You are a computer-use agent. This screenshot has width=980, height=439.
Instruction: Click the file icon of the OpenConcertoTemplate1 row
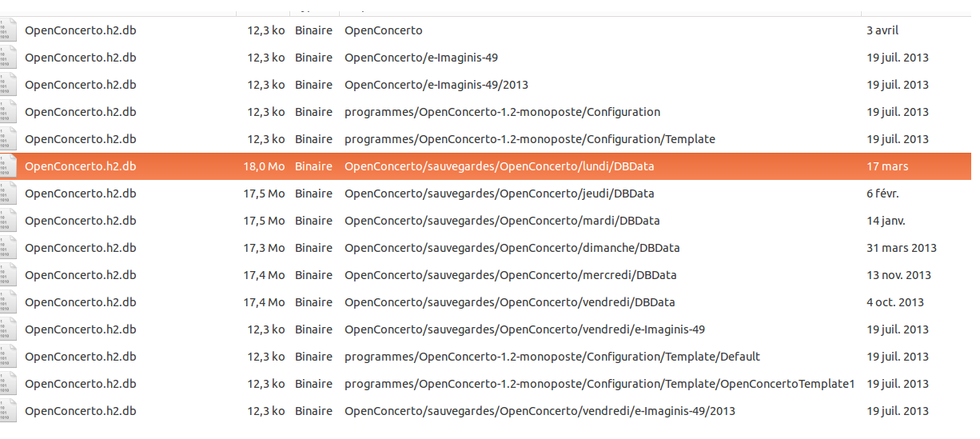(7, 384)
